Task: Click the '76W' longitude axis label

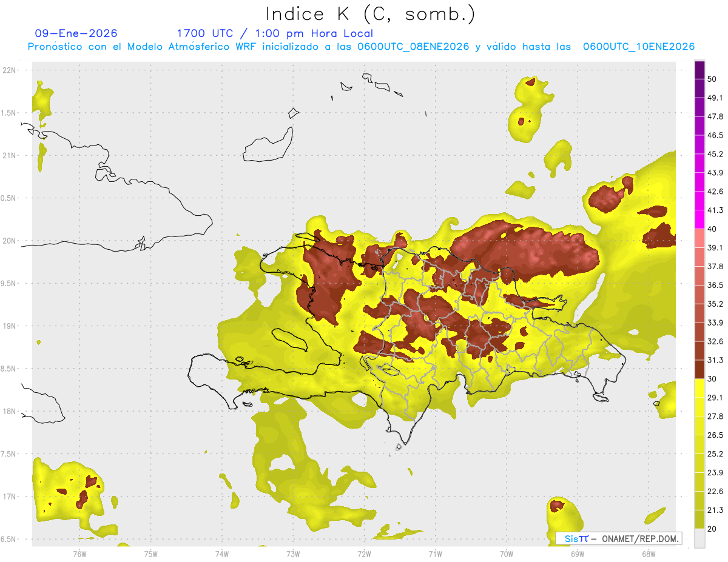Action: coord(79,555)
